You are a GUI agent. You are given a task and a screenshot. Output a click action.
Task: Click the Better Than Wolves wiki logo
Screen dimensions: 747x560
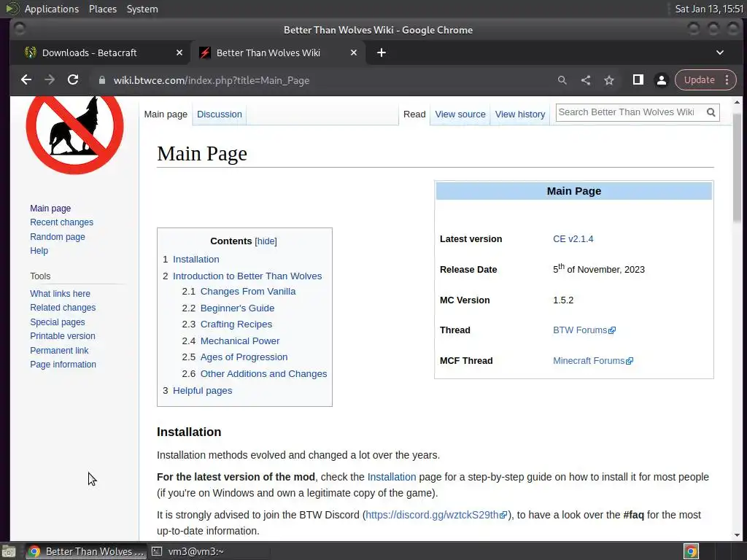click(x=75, y=134)
